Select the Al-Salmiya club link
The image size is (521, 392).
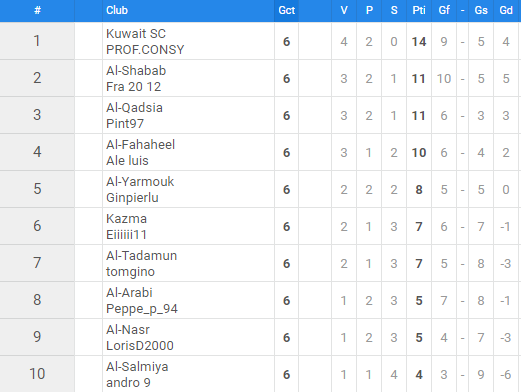coord(137,367)
